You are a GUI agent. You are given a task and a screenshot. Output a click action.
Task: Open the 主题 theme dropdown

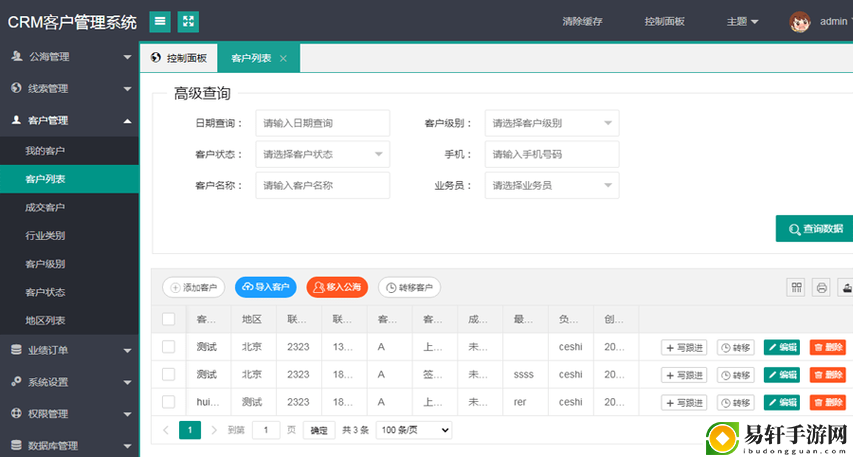tap(742, 22)
